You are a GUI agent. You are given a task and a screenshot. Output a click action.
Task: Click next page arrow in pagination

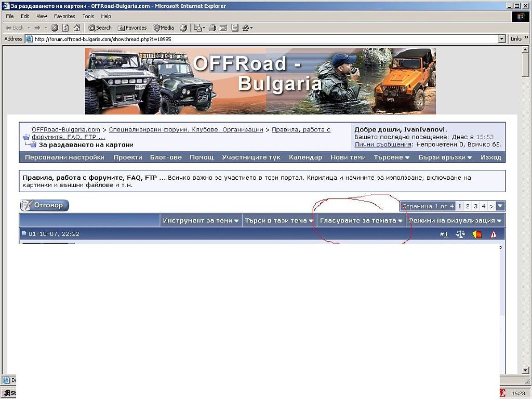[x=491, y=206]
